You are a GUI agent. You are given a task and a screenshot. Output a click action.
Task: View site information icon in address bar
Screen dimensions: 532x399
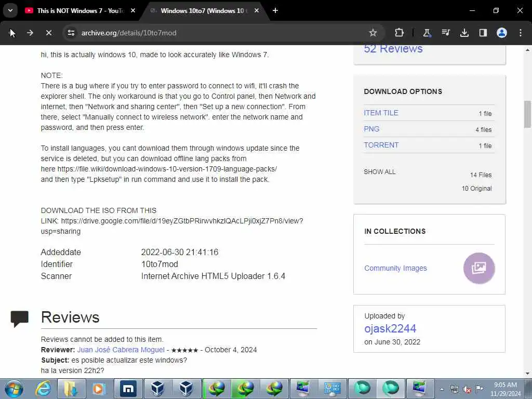point(71,33)
